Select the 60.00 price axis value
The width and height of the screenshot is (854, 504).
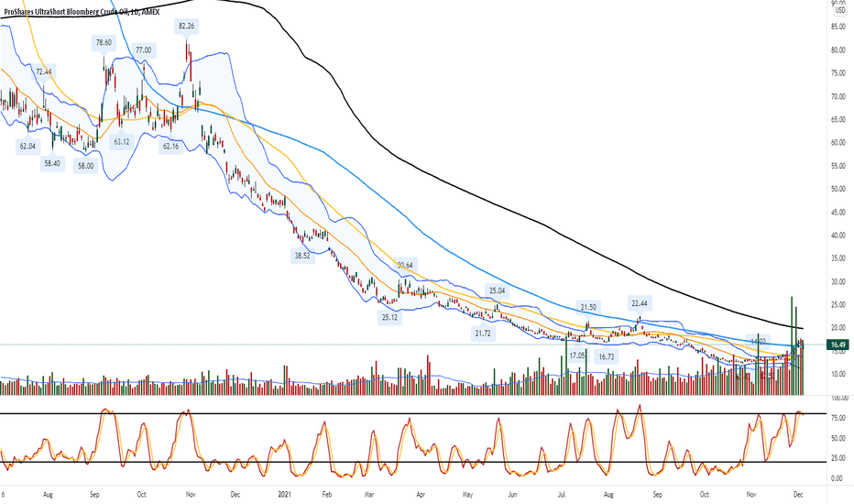838,143
